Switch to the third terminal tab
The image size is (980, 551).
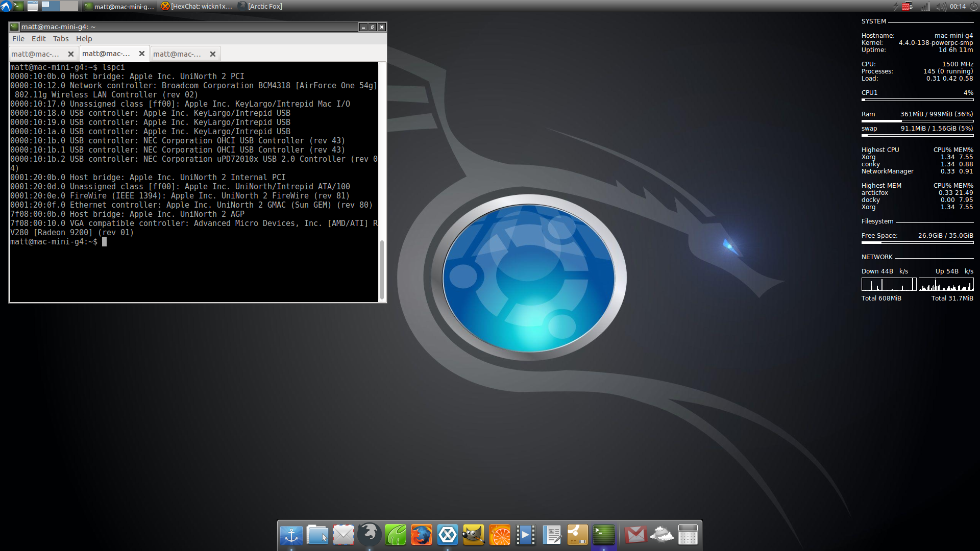tap(177, 54)
